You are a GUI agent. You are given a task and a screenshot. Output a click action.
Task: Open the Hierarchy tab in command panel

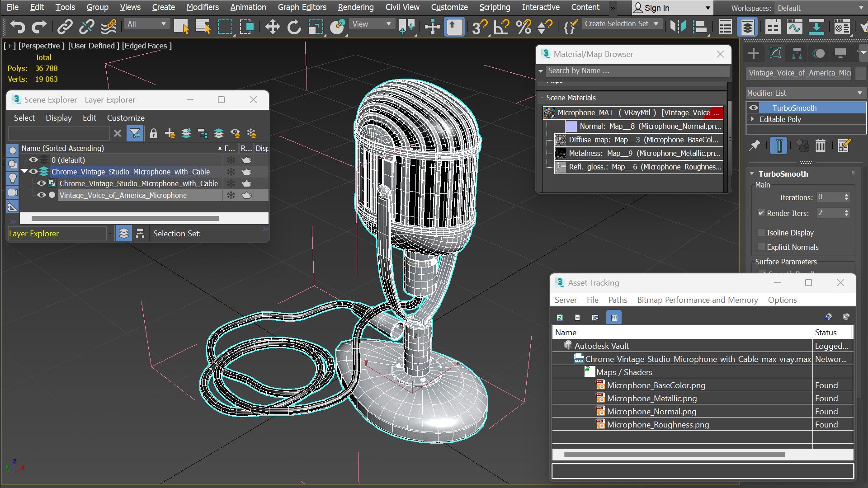coord(797,53)
